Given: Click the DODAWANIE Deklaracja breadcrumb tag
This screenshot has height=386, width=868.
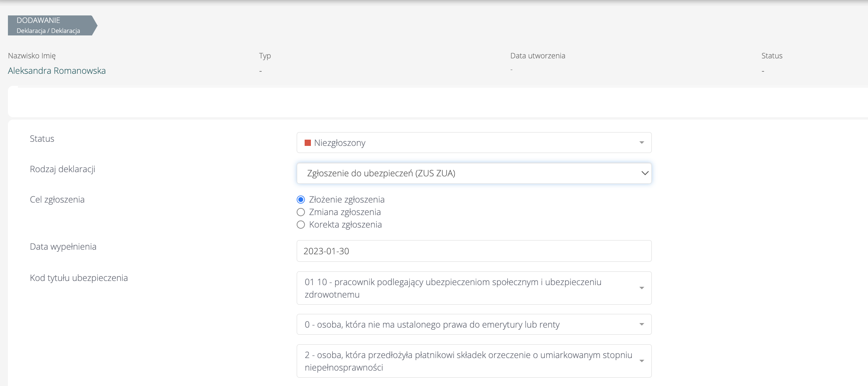Looking at the screenshot, I should tap(50, 25).
